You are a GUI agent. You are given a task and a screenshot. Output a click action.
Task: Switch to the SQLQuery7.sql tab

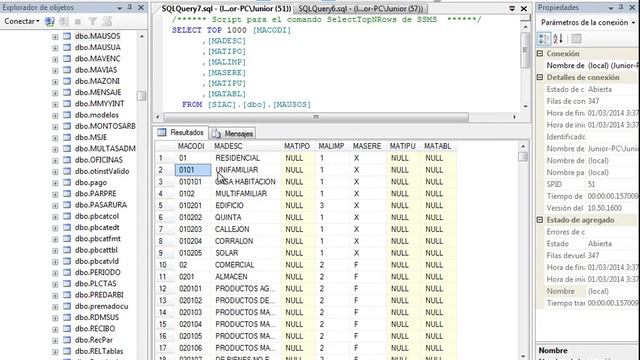pos(226,9)
